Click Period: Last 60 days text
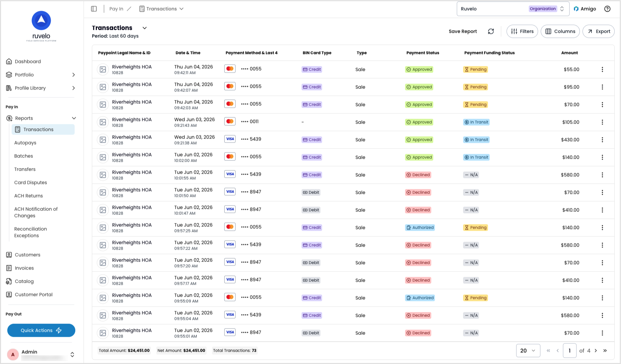This screenshot has height=364, width=621. click(115, 36)
